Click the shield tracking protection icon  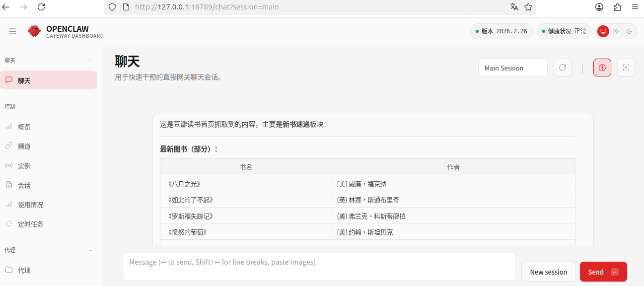[x=112, y=7]
